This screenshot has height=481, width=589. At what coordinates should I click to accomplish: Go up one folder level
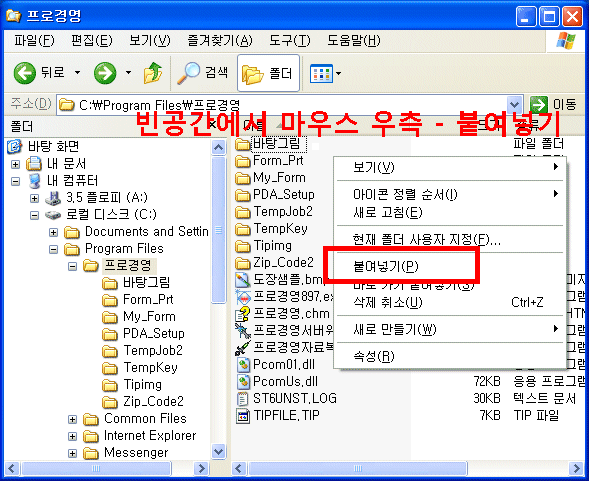click(153, 73)
